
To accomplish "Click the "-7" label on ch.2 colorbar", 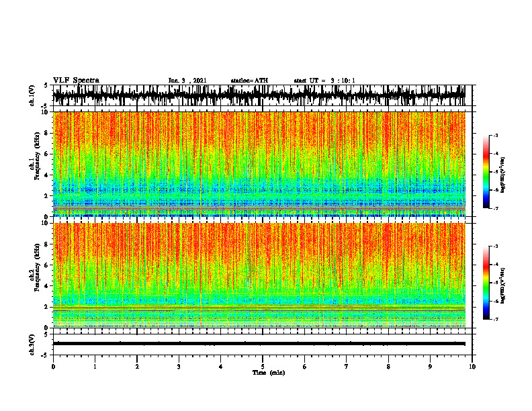I will (496, 319).
